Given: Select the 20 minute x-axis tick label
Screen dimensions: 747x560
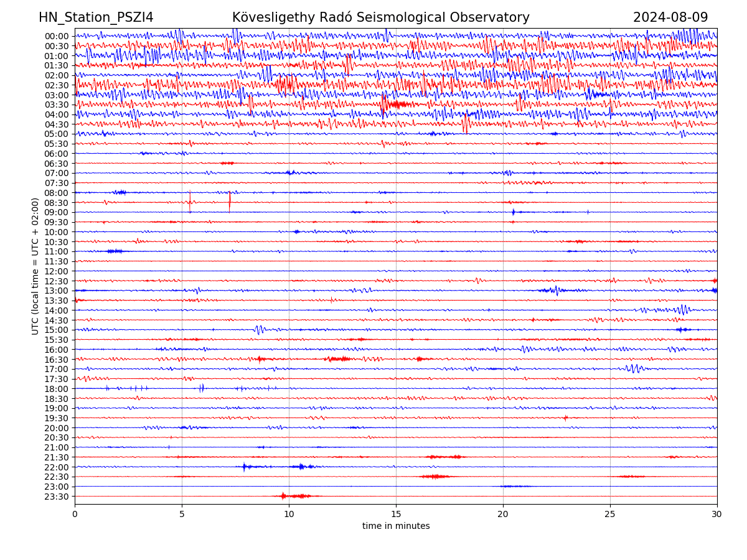Looking at the screenshot, I should pyautogui.click(x=503, y=514).
